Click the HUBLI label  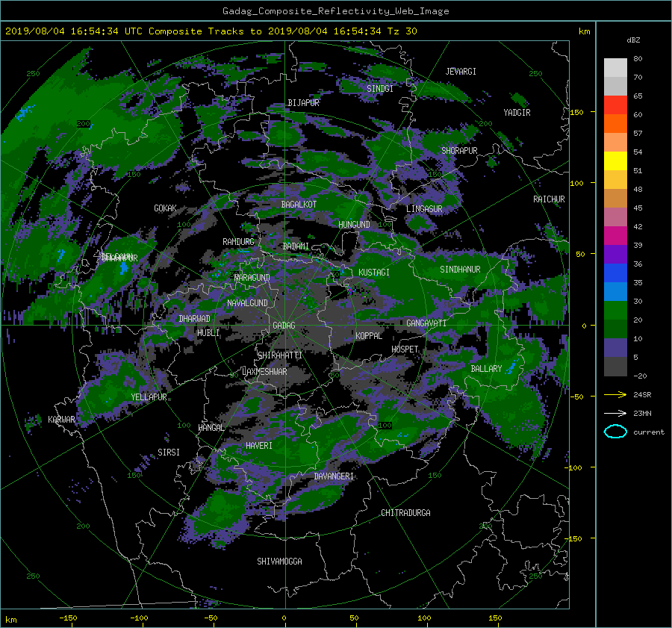point(208,333)
